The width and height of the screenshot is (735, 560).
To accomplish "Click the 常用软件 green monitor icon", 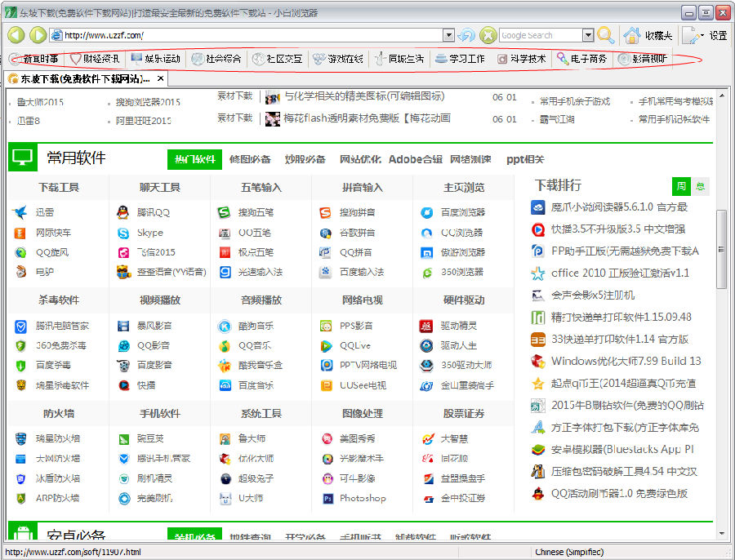I will coord(22,158).
